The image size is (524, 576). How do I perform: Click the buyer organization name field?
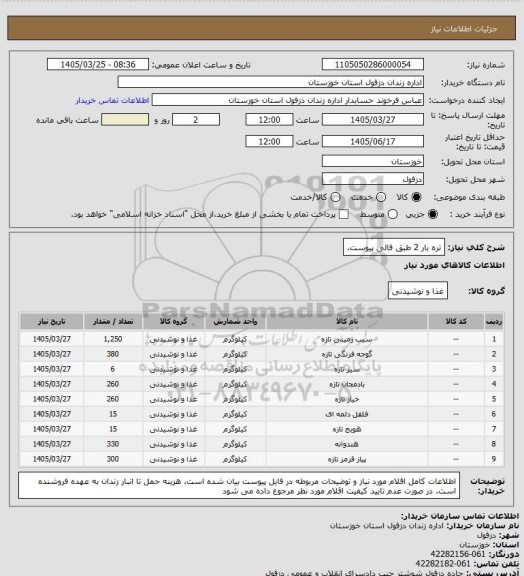coord(270,82)
